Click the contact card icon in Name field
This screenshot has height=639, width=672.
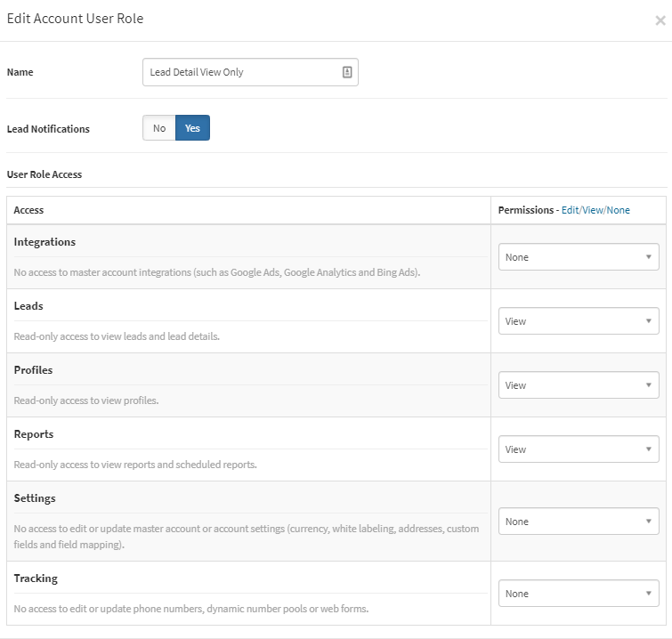click(x=347, y=72)
